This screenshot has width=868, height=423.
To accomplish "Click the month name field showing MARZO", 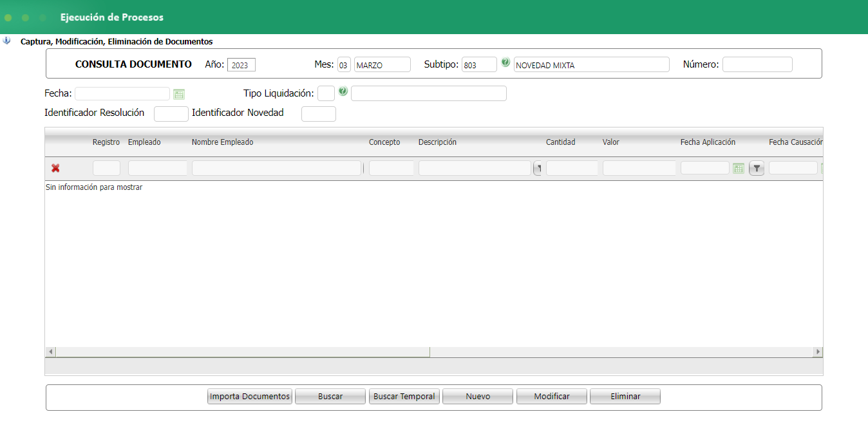I will (x=382, y=64).
